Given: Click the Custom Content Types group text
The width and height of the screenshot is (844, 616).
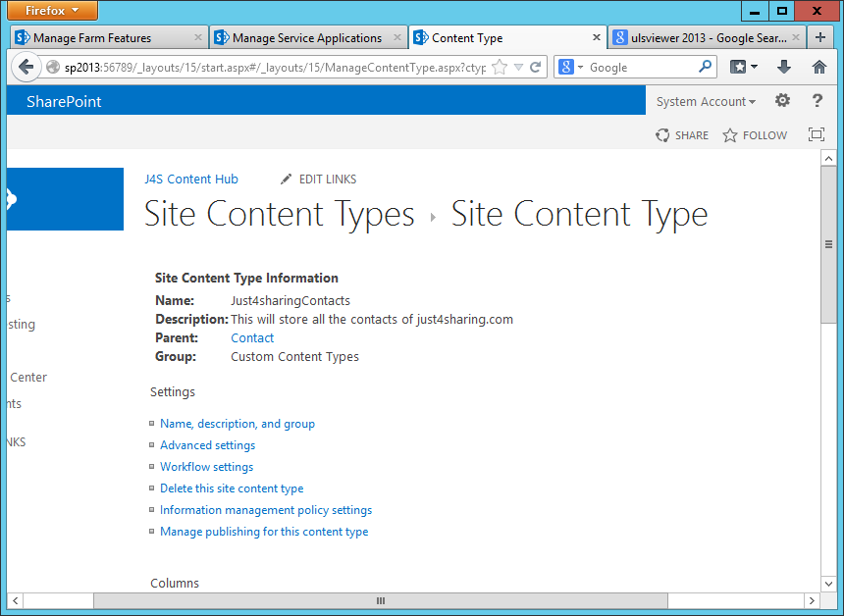Looking at the screenshot, I should (x=294, y=357).
